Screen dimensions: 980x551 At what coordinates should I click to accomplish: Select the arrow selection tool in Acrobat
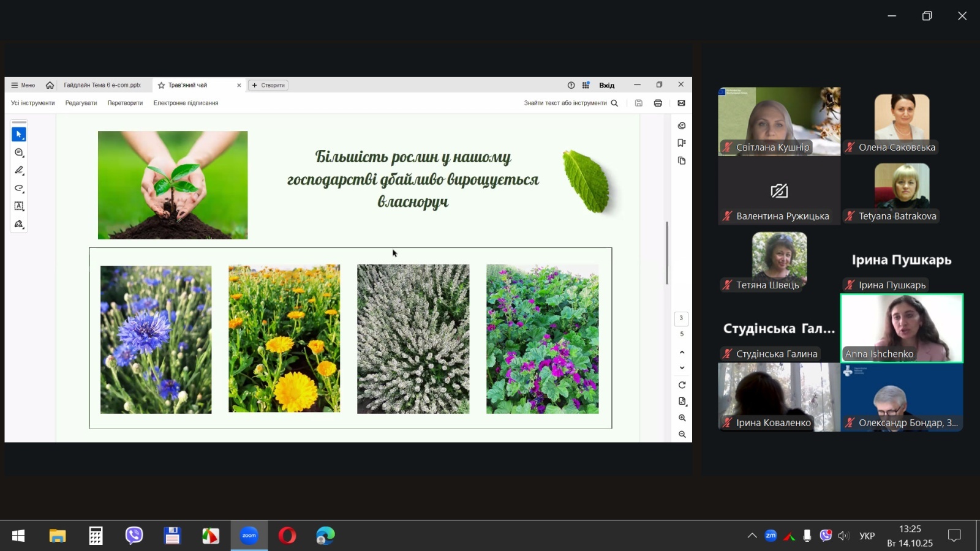click(x=19, y=134)
